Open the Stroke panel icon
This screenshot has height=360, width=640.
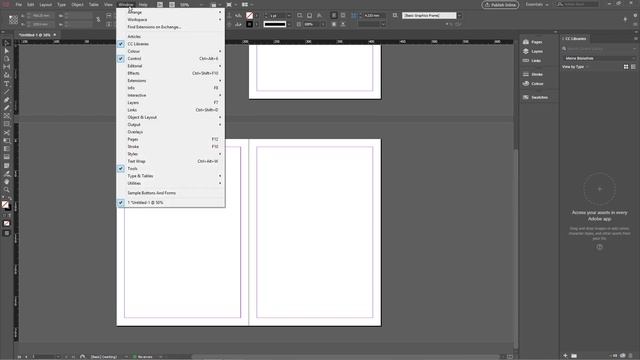tap(526, 74)
